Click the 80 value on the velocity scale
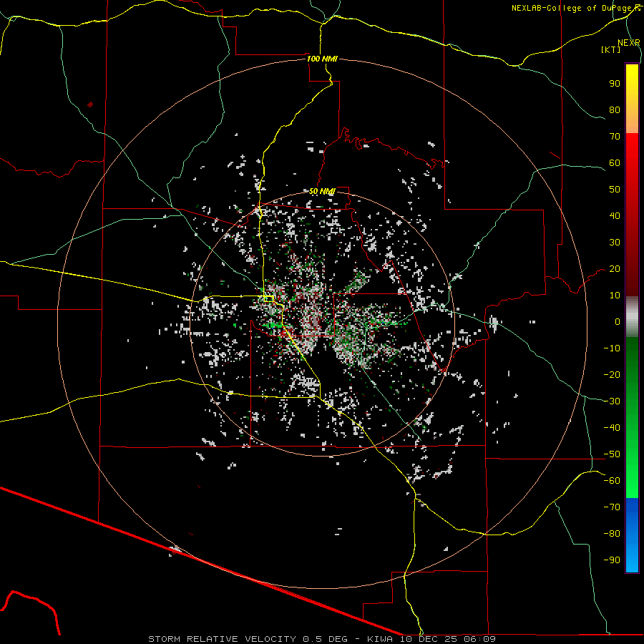Viewport: 644px width, 644px height. click(x=615, y=110)
